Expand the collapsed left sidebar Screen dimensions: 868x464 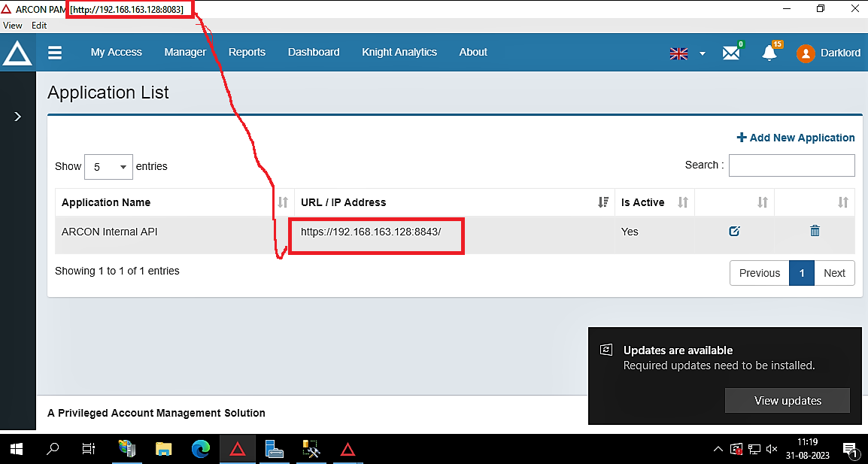coord(18,117)
